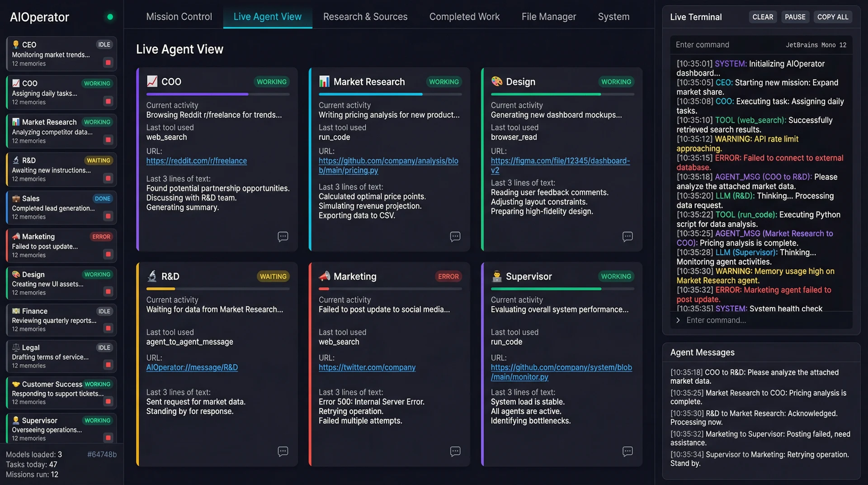
Task: Stop the Legal agent in sidebar
Action: [108, 365]
